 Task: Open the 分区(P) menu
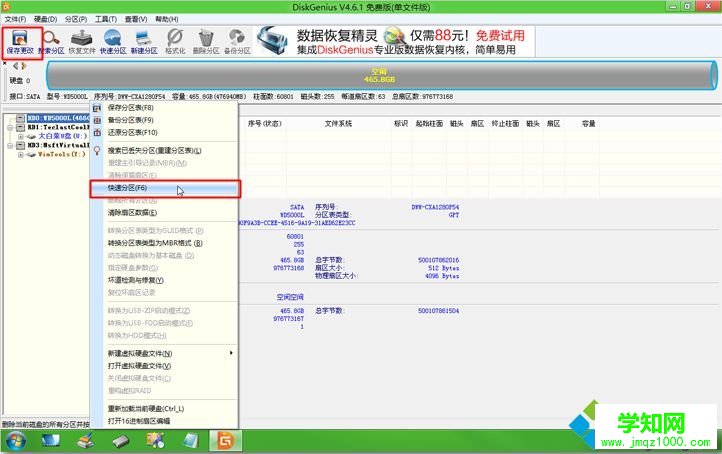76,19
